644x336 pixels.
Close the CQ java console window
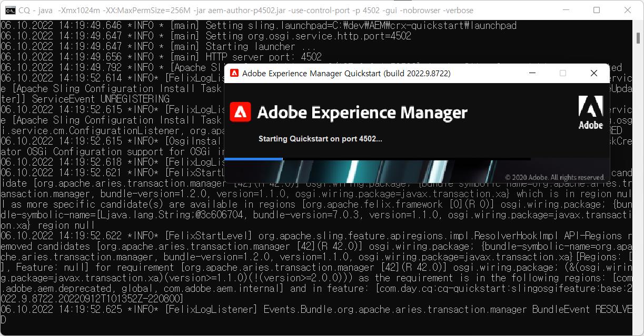pos(628,10)
